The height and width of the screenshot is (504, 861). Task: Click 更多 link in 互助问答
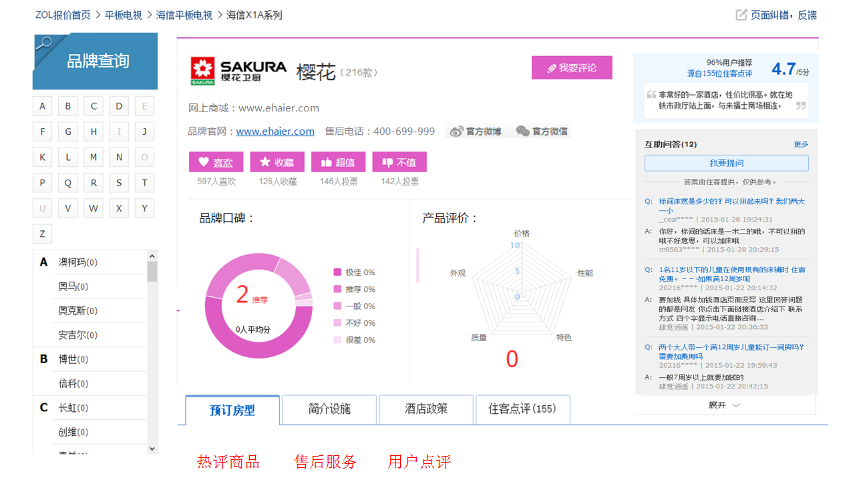[801, 144]
